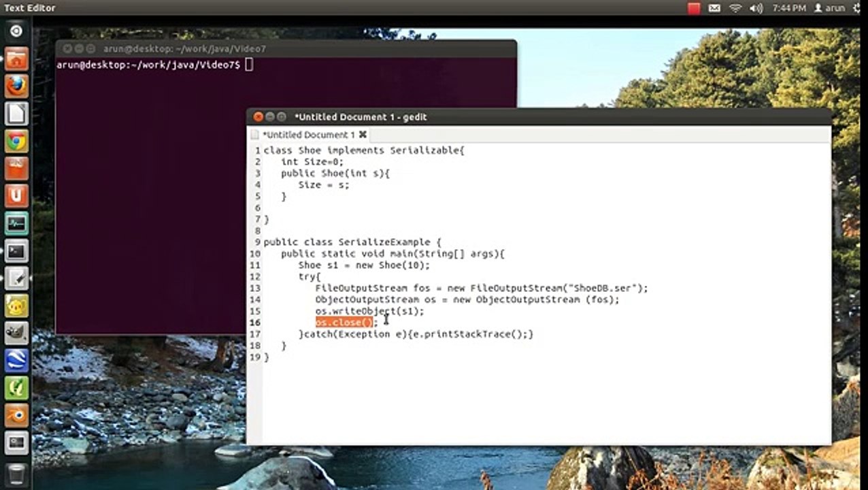Click on 'Shoe s1 = new Shoe(10);'

click(364, 265)
